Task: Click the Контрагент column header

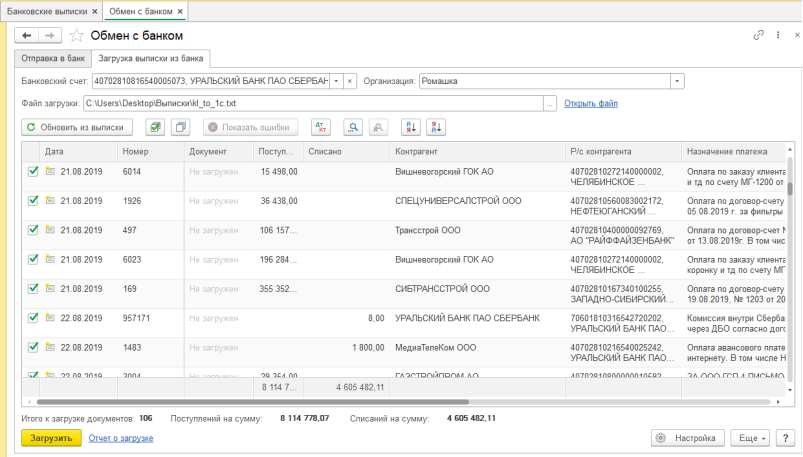Action: 477,152
